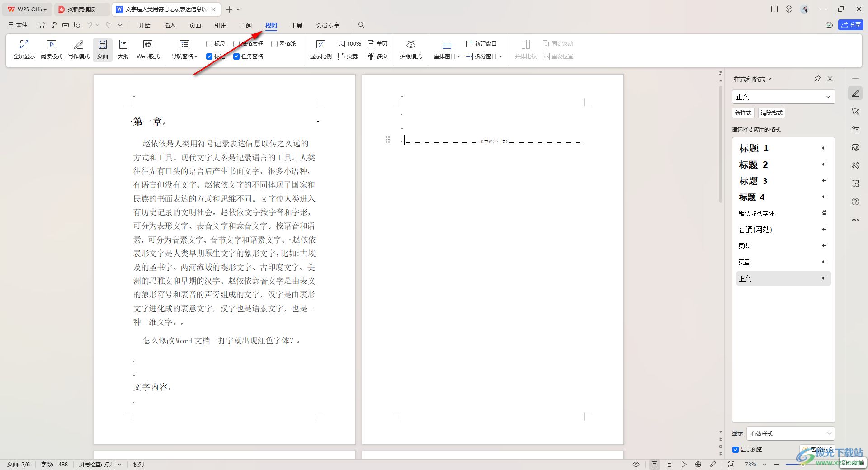Open print preview in quick toolbar
This screenshot has height=470, width=868.
point(77,25)
